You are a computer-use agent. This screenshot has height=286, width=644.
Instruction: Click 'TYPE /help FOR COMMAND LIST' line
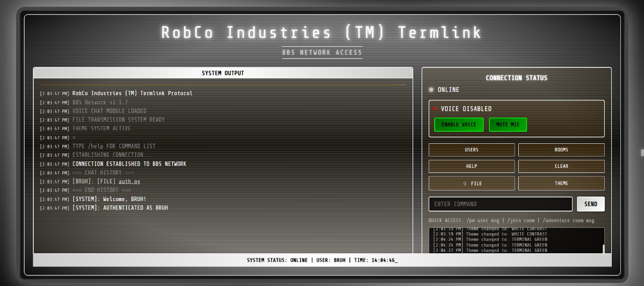click(x=114, y=146)
